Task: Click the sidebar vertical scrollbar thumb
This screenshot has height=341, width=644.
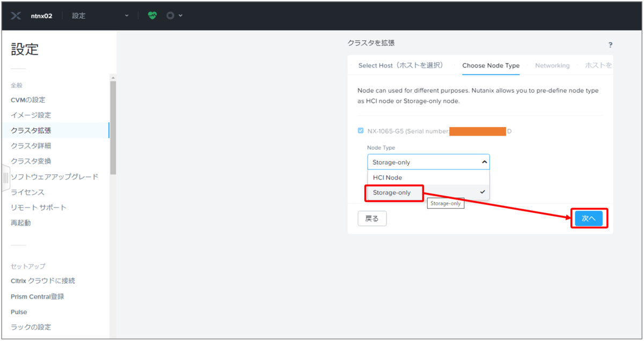Action: [x=113, y=128]
